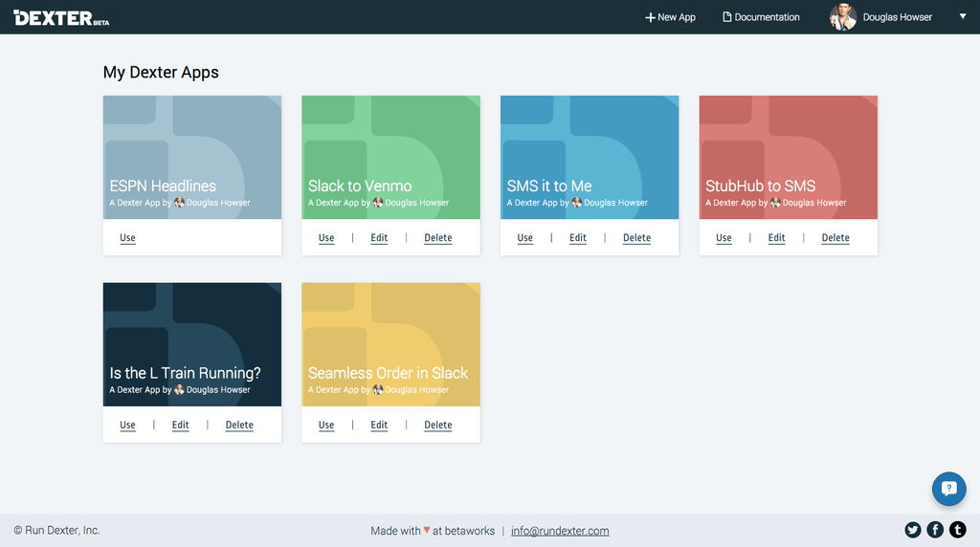Screen dimensions: 980x547
Task: Delete the StubHub to SMS app
Action: (835, 238)
